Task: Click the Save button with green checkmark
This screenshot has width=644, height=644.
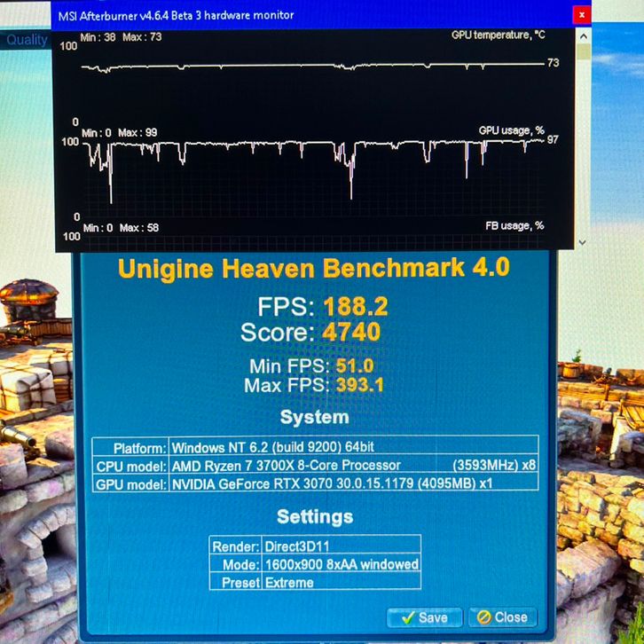Action: tap(424, 617)
